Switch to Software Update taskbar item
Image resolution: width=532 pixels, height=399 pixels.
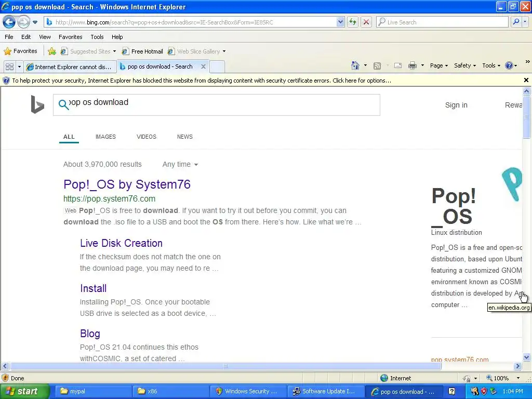pyautogui.click(x=325, y=391)
